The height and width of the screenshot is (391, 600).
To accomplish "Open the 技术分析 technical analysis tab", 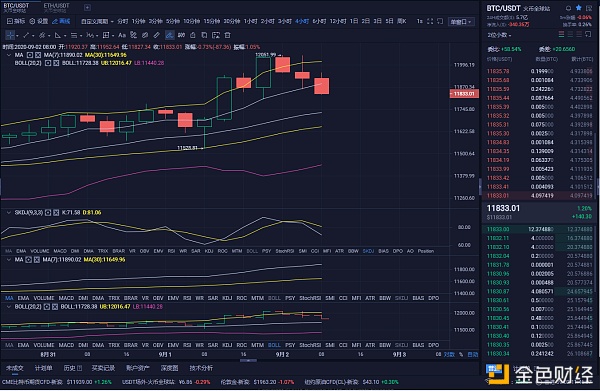I will 201,368.
